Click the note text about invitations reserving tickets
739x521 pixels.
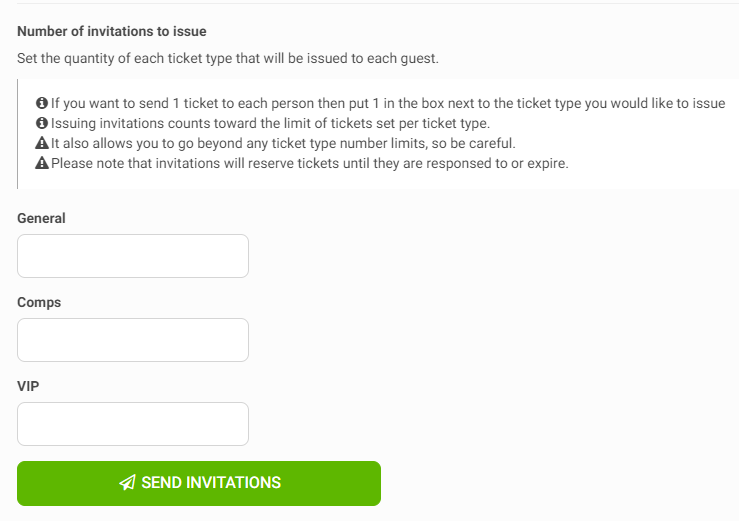coord(310,164)
